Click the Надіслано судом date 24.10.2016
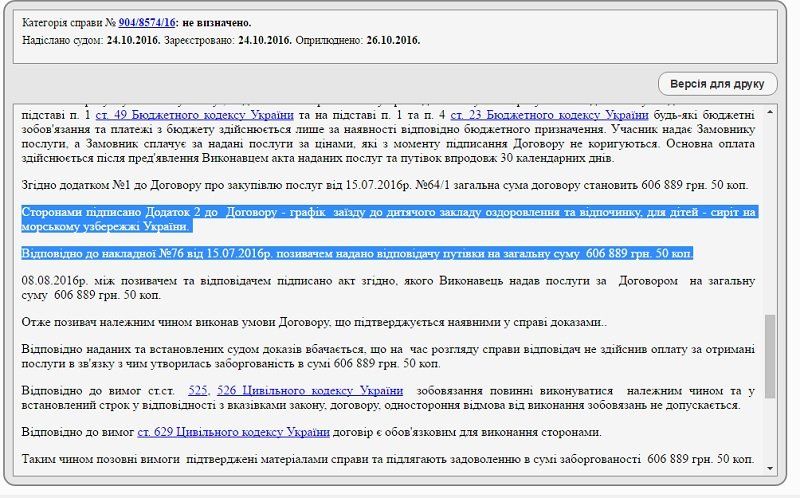The width and height of the screenshot is (800, 498). tap(133, 40)
